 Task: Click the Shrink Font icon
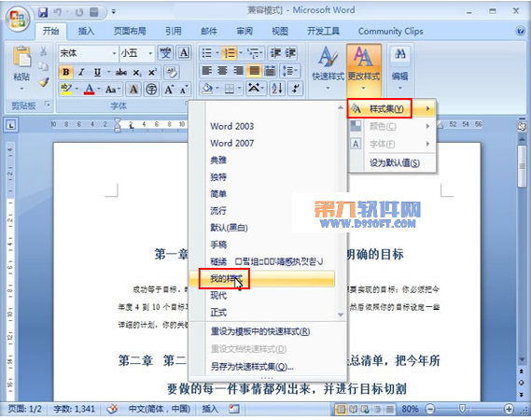pos(183,90)
